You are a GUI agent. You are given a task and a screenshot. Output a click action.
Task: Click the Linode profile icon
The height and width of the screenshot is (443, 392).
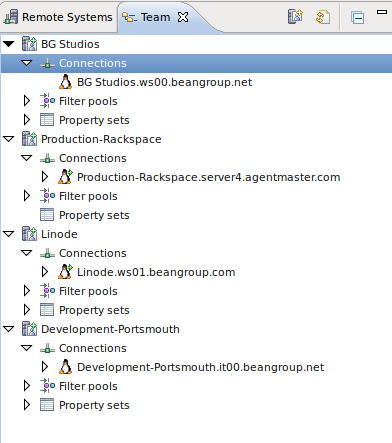pos(29,234)
